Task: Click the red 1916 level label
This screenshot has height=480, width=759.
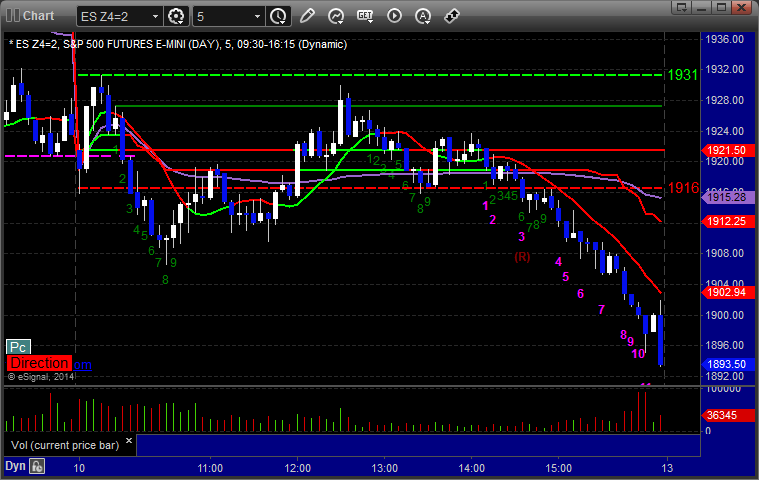Action: [683, 188]
